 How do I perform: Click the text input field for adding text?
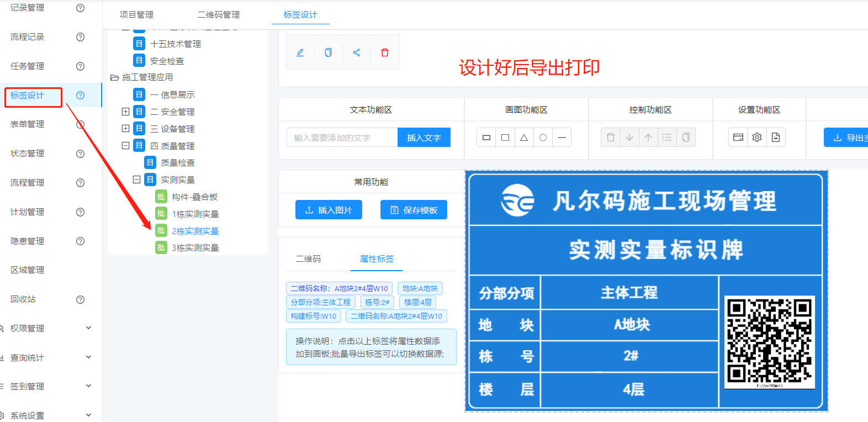342,138
